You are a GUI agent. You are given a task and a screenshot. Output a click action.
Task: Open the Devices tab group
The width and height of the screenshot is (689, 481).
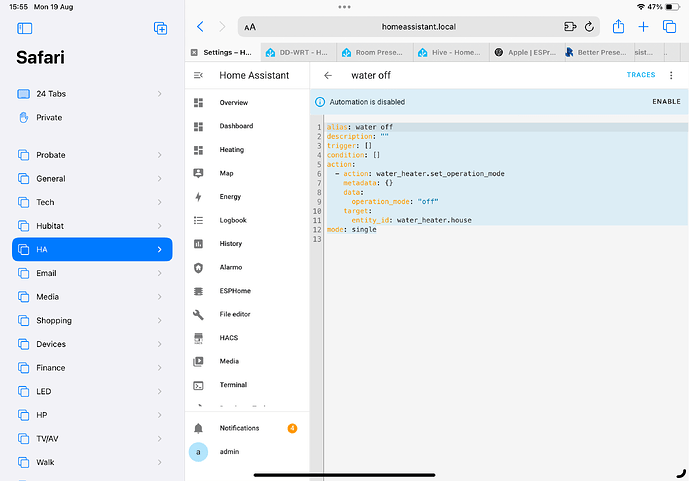(92, 344)
